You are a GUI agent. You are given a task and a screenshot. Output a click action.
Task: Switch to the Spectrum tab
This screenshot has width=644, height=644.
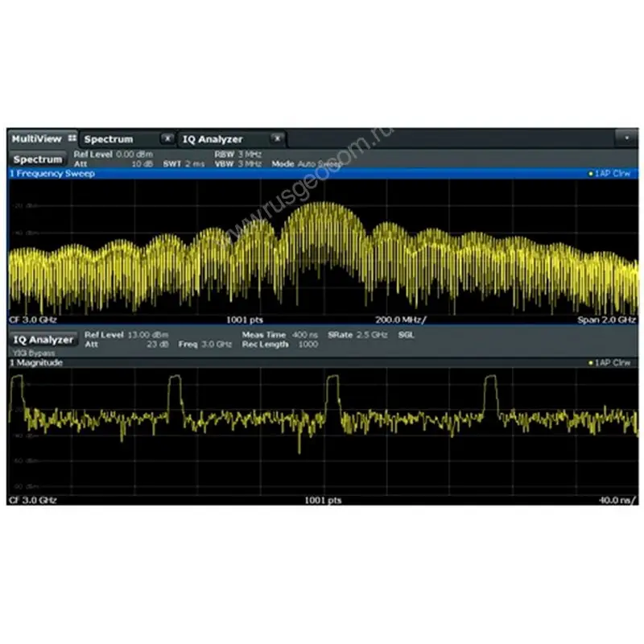click(109, 139)
